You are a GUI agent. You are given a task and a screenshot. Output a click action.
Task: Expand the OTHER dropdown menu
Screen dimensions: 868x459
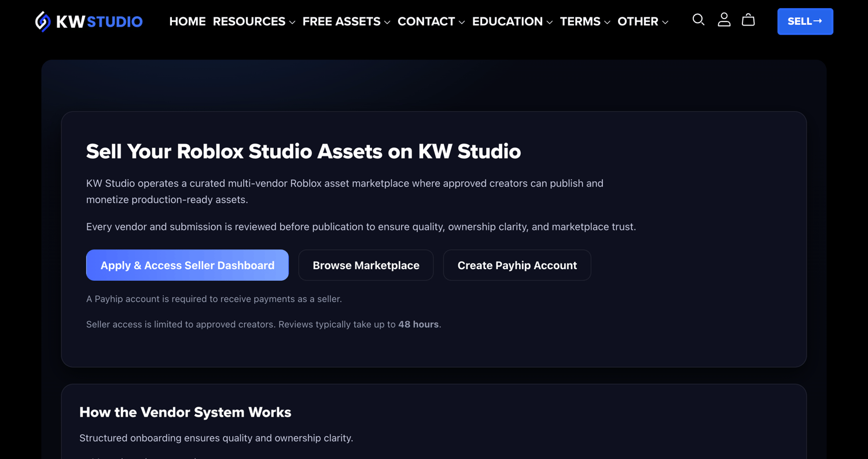tap(643, 21)
